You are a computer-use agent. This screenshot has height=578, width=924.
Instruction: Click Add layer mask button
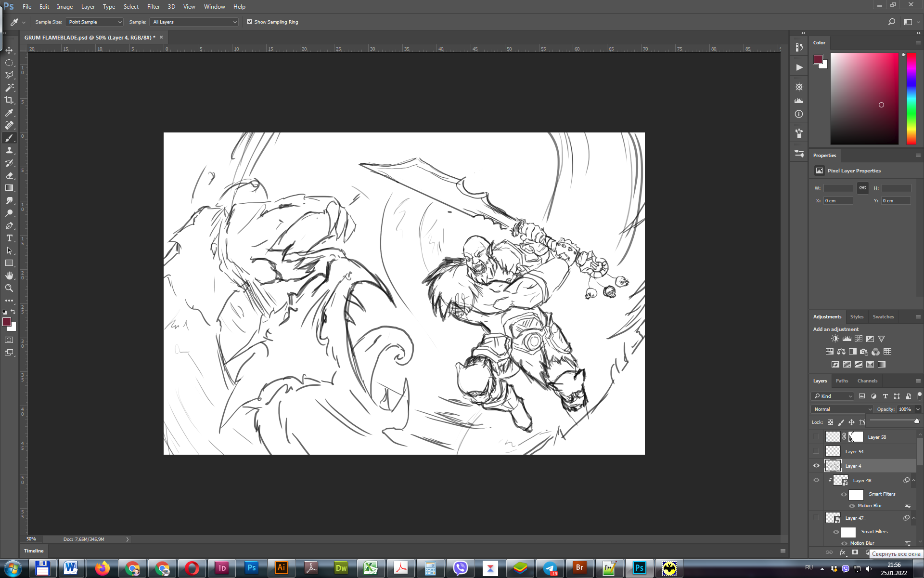(855, 552)
